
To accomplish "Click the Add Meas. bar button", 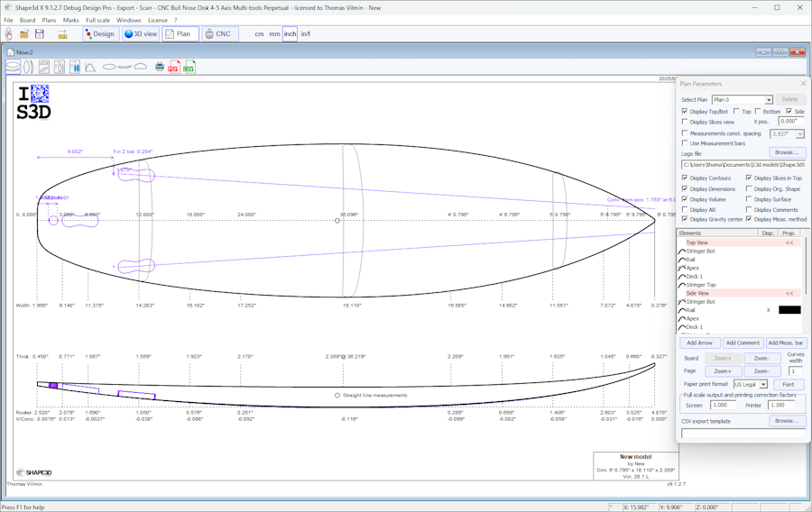I will tap(785, 343).
